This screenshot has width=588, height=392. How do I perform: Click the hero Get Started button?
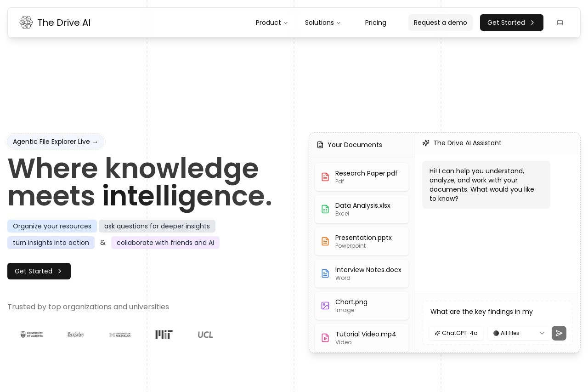(x=39, y=271)
